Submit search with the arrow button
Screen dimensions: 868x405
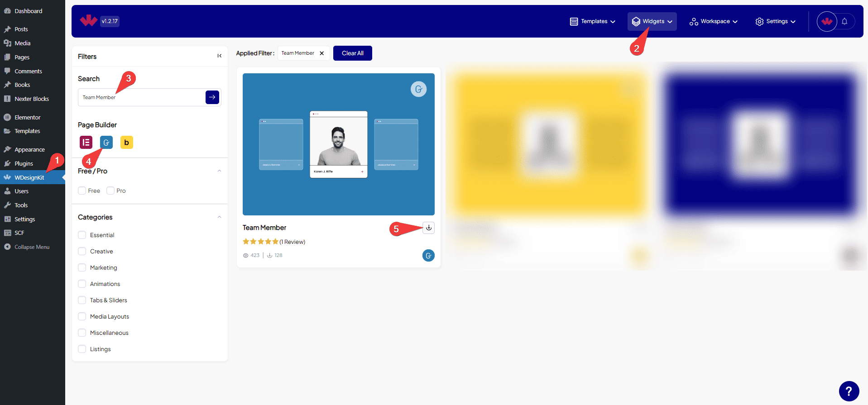pyautogui.click(x=212, y=97)
